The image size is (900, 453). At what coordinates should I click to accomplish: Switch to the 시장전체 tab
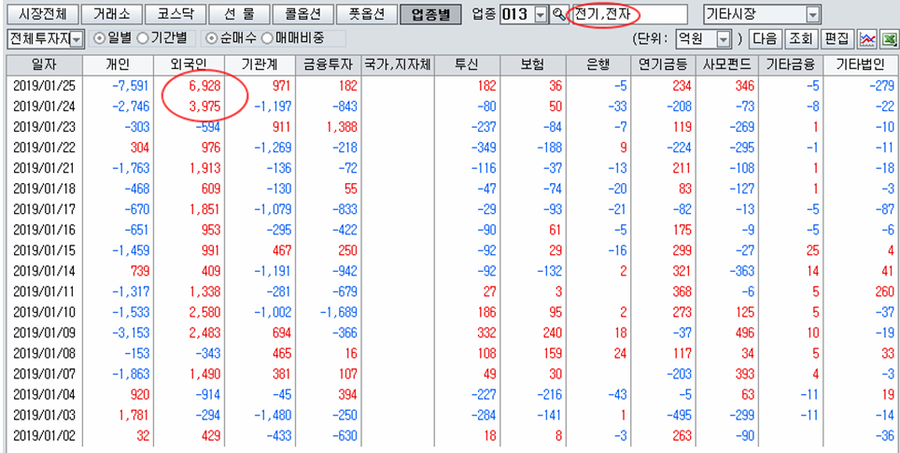(41, 15)
